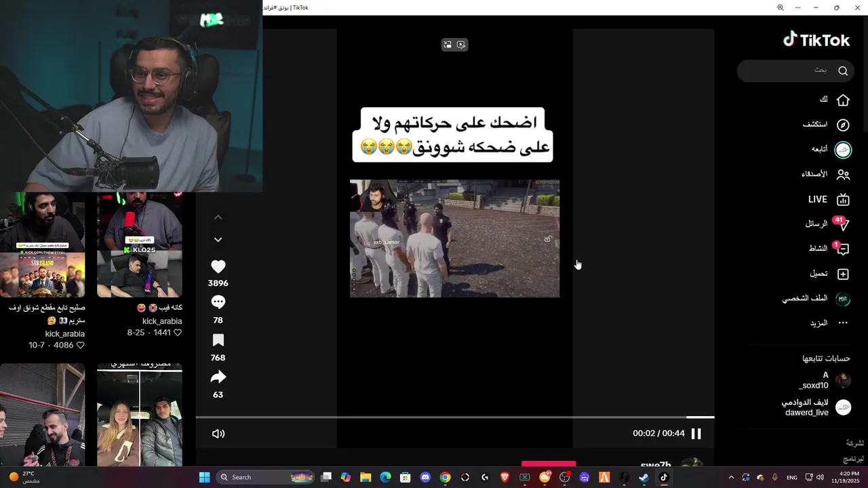Go to the For You home tab
Image resolution: width=868 pixels, height=488 pixels.
833,100
